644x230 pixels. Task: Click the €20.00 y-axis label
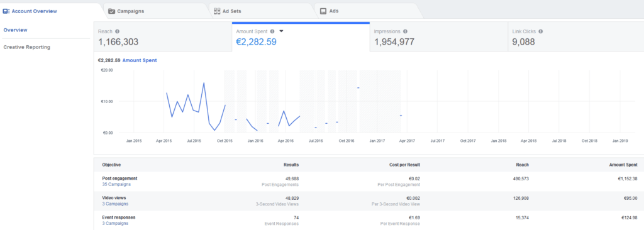click(107, 70)
